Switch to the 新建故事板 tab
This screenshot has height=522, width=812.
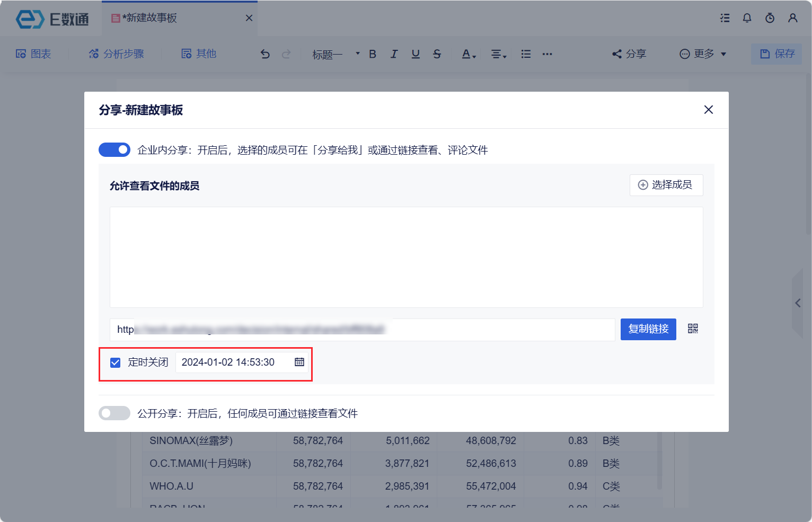(180, 18)
